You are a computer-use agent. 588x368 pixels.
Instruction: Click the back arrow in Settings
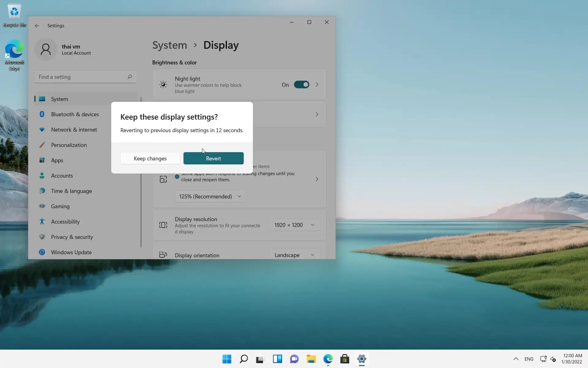37,26
